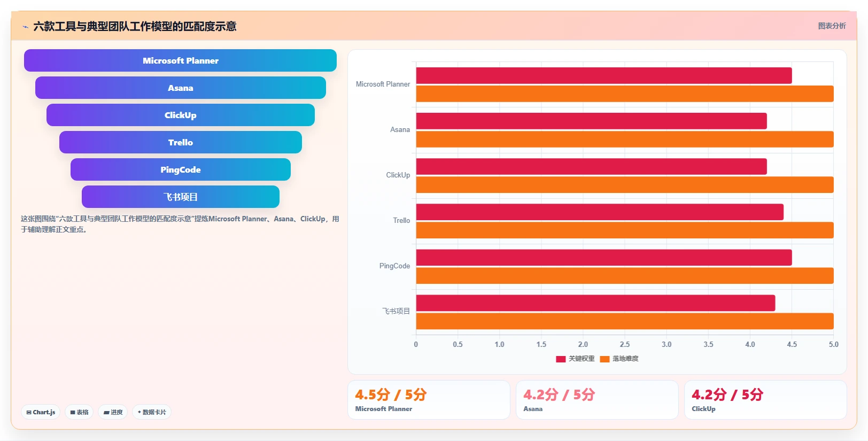The image size is (868, 441).
Task: Click the orange bar for 飞书项目
Action: tap(625, 321)
